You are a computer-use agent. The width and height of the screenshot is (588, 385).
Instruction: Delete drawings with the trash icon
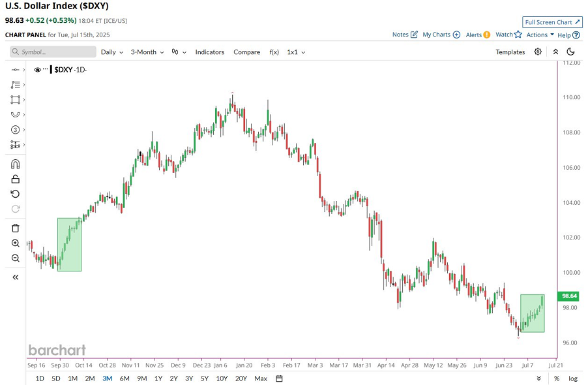click(16, 228)
